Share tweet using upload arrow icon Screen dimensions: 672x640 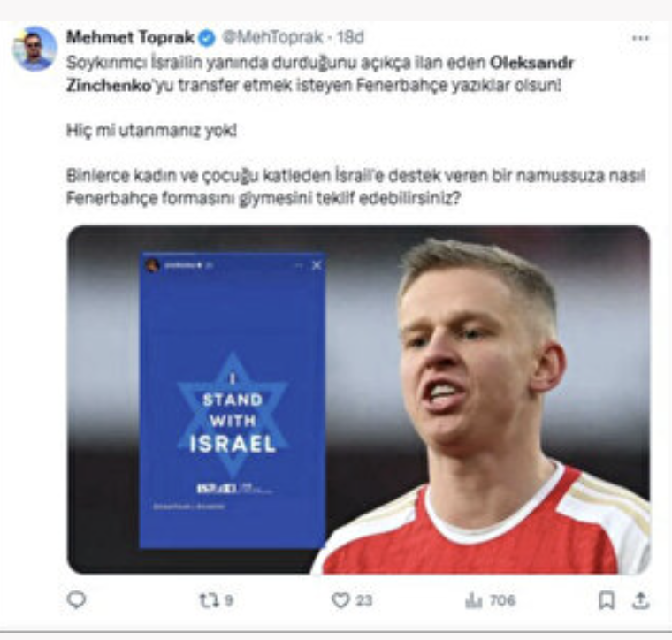pos(640,600)
